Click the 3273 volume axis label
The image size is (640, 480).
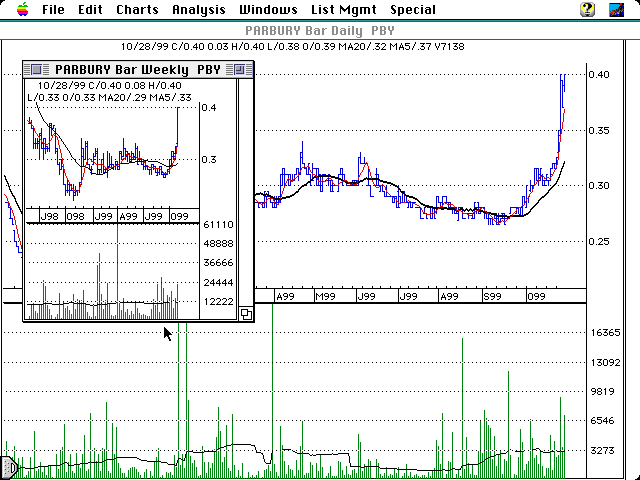602,451
